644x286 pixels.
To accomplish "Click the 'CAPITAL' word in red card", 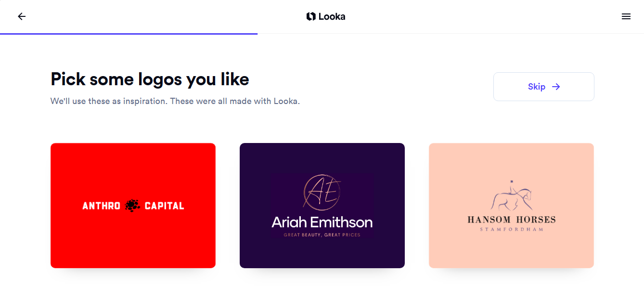I will pyautogui.click(x=164, y=206).
